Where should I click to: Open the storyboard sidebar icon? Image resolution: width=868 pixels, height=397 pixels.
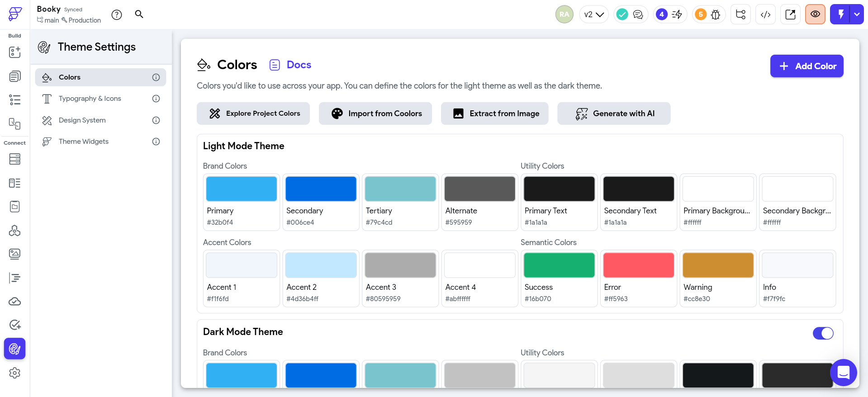(x=15, y=123)
